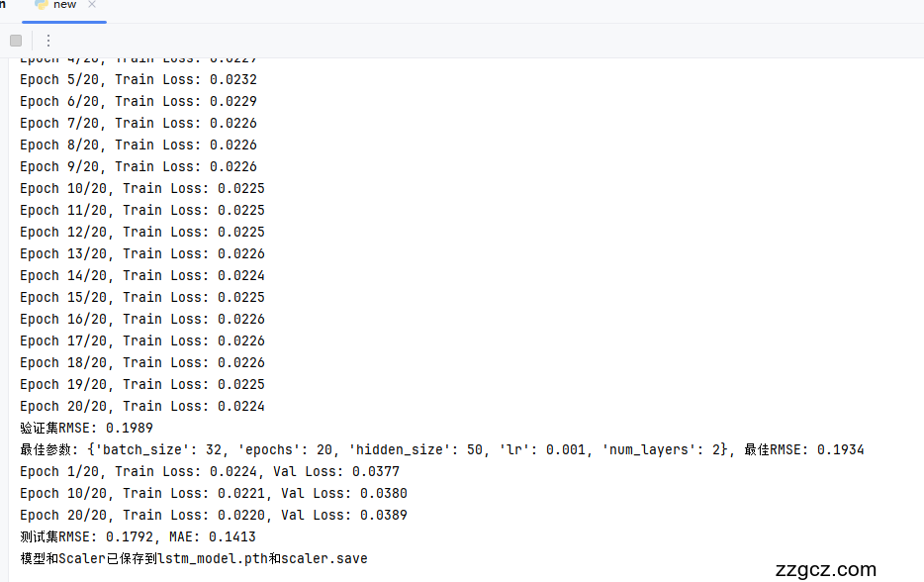This screenshot has height=582, width=924.
Task: Click the Epoch 12/20 train loss line
Action: 141,232
